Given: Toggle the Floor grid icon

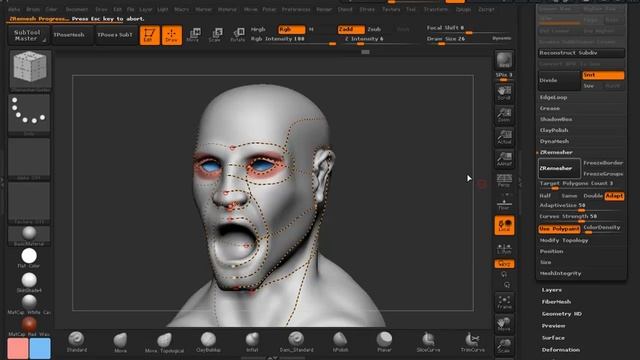Looking at the screenshot, I should click(504, 203).
